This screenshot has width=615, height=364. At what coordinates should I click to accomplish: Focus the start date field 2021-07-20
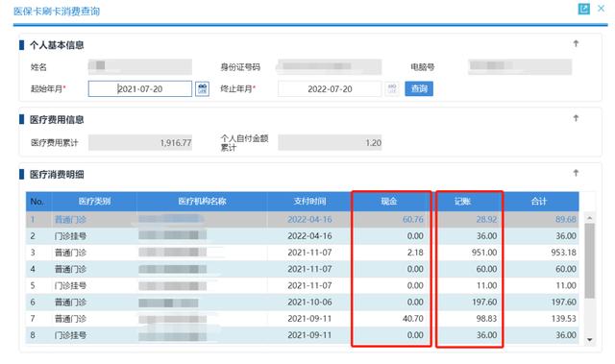140,89
